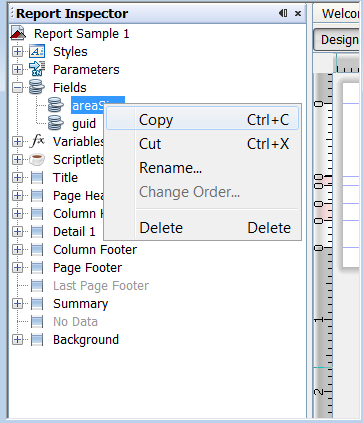Screen dimensions: 363x423
Task: Collapse the Fields node
Action: click(x=18, y=88)
